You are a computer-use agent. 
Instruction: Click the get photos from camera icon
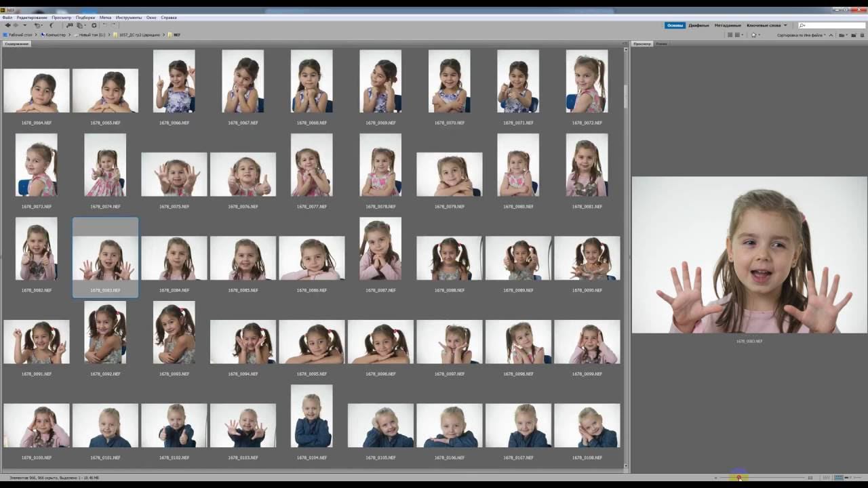[x=70, y=25]
